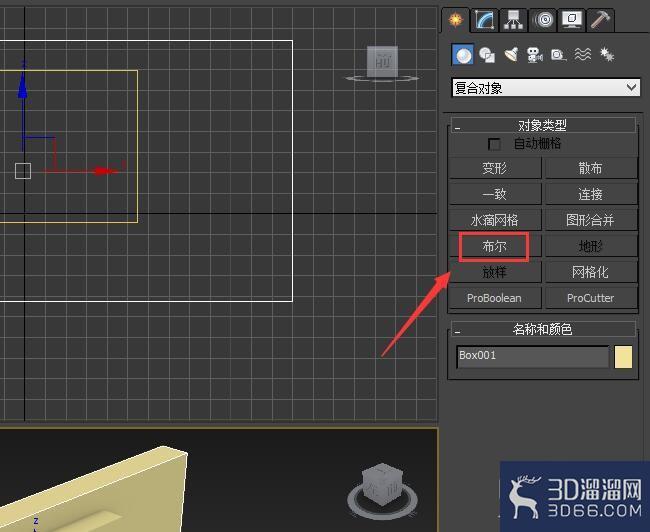Click the 水滴网格 button
The width and height of the screenshot is (650, 532).
point(495,220)
